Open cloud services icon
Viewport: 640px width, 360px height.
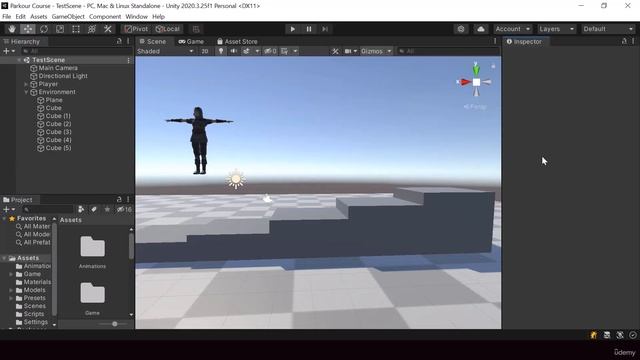point(481,29)
